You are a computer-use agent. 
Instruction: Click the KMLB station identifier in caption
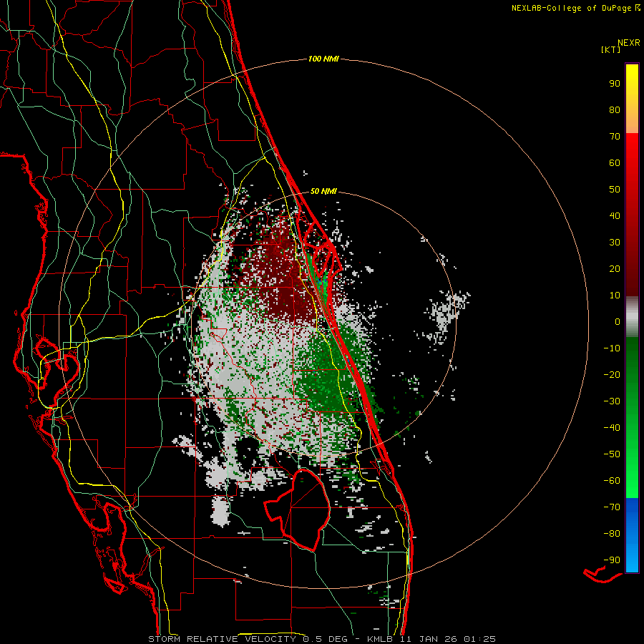(x=380, y=639)
